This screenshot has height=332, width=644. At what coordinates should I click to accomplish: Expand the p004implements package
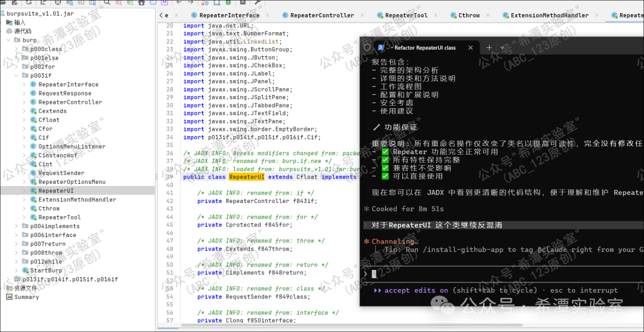(16, 226)
